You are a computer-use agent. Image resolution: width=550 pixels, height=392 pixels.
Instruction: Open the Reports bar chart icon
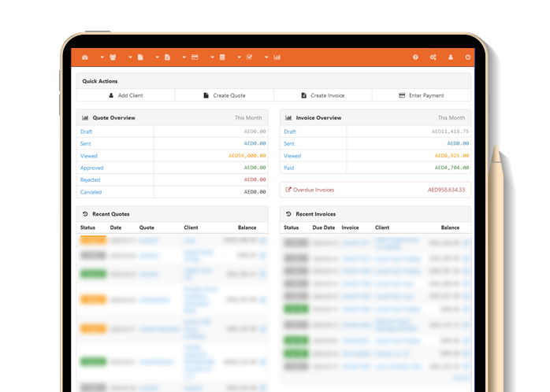tap(277, 57)
